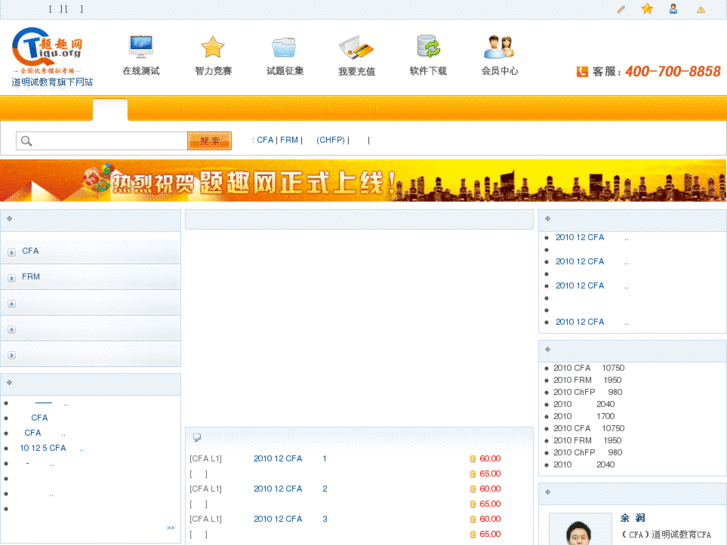Click the gold star icon in top bar
This screenshot has width=727, height=545.
[x=647, y=9]
